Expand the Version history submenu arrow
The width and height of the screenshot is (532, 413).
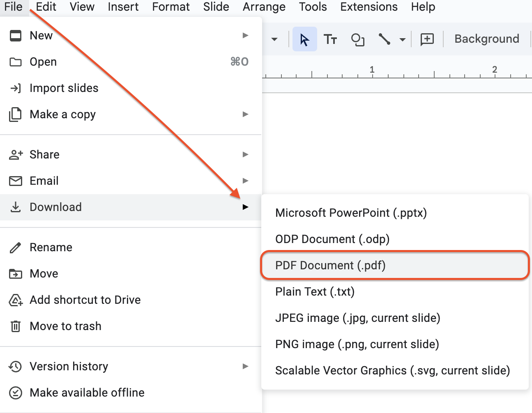pyautogui.click(x=245, y=366)
